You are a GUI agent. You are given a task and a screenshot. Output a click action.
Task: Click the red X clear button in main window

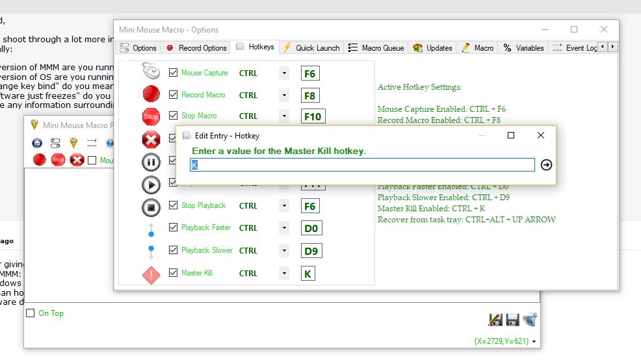click(77, 160)
